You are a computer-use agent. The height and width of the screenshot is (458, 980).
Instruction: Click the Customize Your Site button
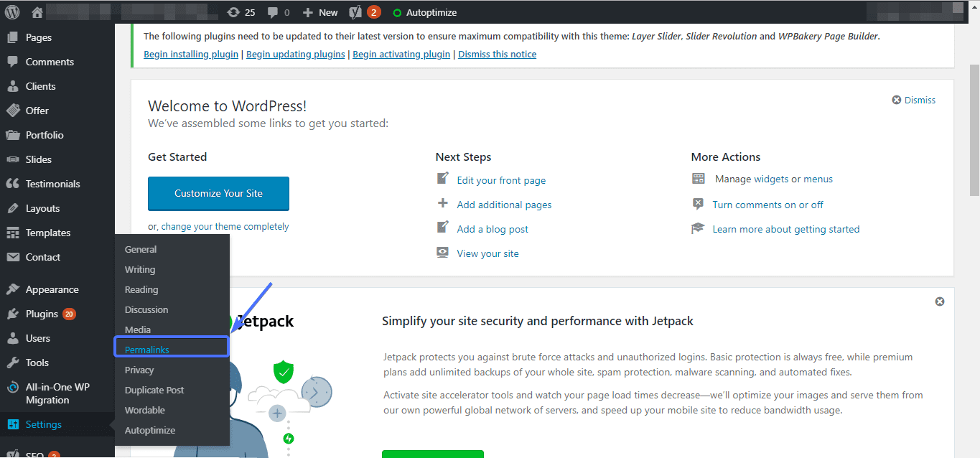(x=218, y=193)
